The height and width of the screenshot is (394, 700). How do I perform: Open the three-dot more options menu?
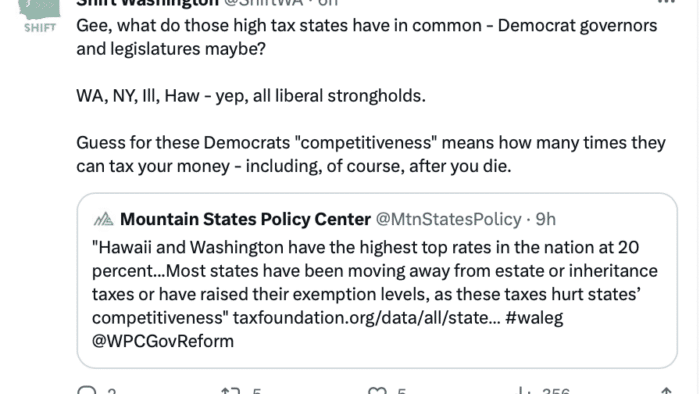point(666,2)
